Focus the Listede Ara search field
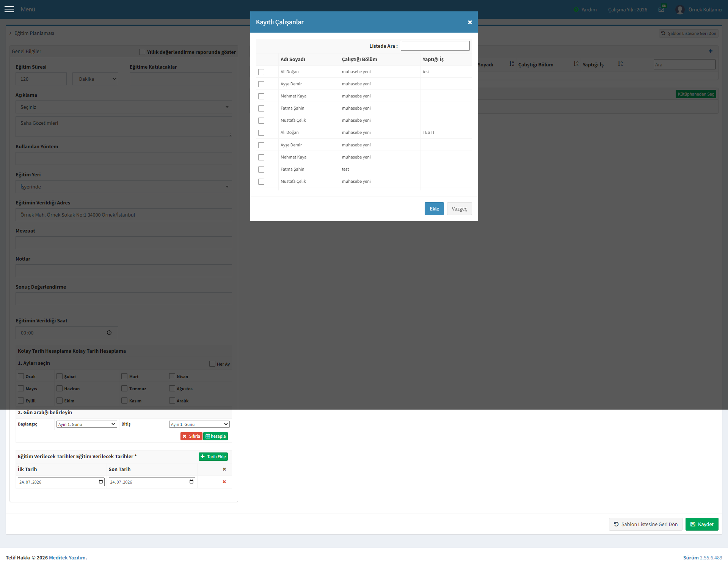This screenshot has width=728, height=567. tap(435, 46)
